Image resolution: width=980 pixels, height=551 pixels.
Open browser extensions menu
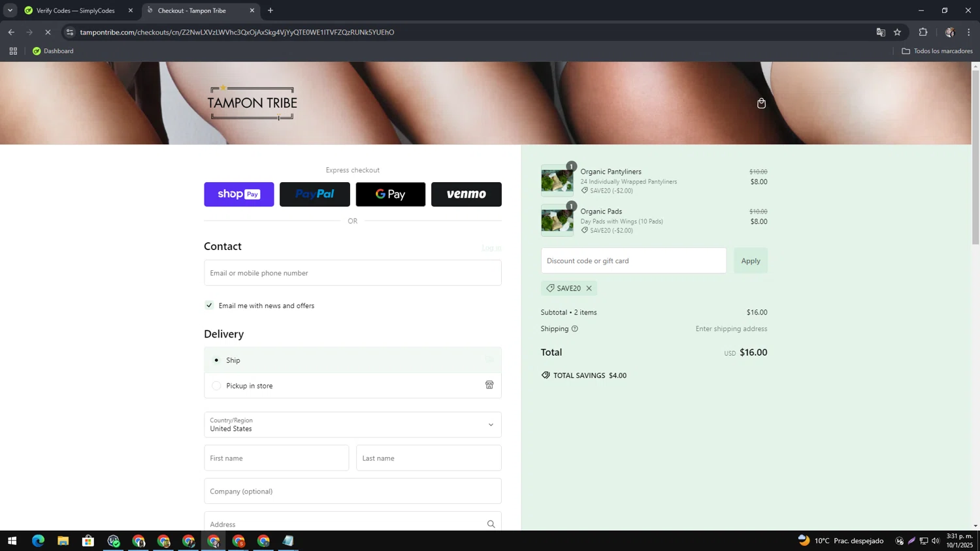[x=923, y=32]
